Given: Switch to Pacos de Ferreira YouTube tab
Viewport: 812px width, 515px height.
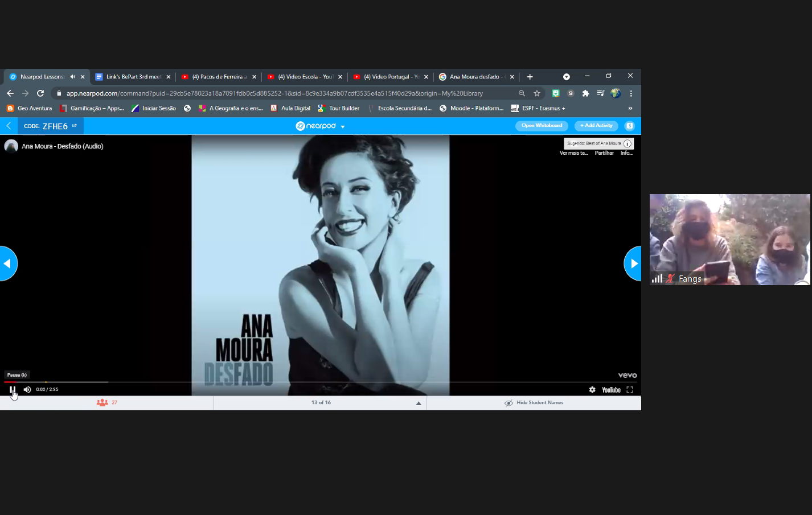Looking at the screenshot, I should [219, 77].
